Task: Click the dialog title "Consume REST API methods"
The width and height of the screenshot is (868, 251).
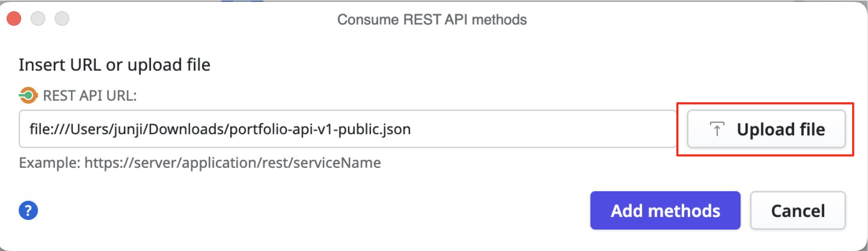Action: [x=432, y=20]
